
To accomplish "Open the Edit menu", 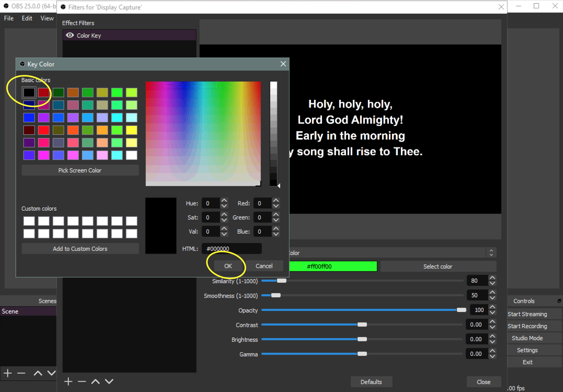I will coord(27,18).
